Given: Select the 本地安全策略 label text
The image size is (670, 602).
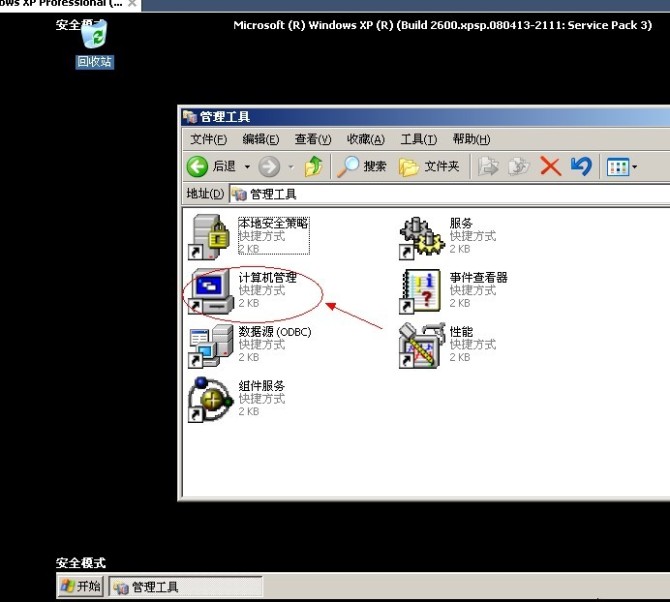Looking at the screenshot, I should pyautogui.click(x=273, y=223).
